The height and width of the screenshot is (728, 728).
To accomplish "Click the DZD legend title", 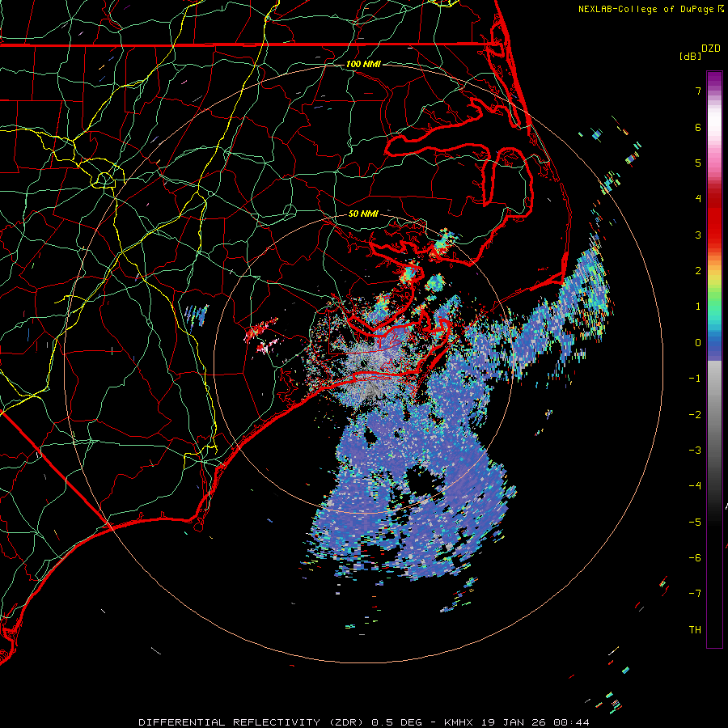I will (x=711, y=49).
